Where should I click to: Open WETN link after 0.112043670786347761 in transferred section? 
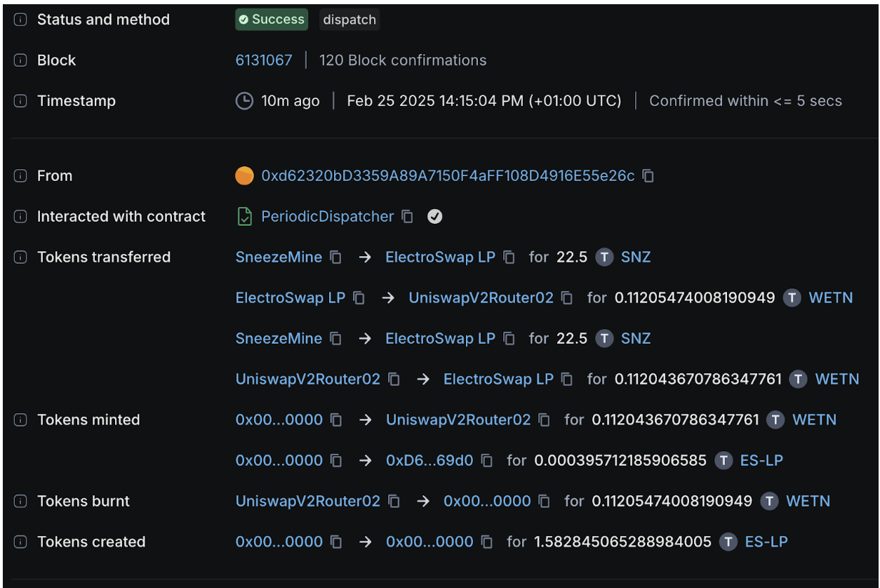837,379
